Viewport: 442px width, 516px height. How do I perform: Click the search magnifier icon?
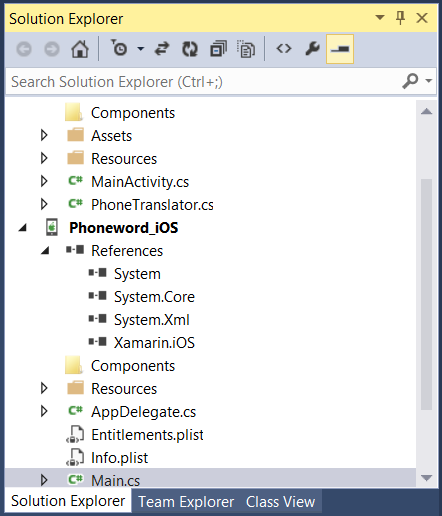click(410, 81)
